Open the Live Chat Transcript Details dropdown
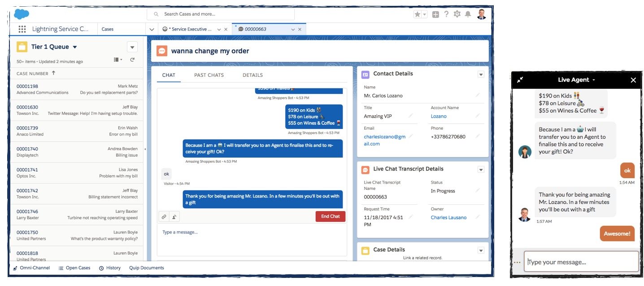The width and height of the screenshot is (644, 286). (x=481, y=170)
